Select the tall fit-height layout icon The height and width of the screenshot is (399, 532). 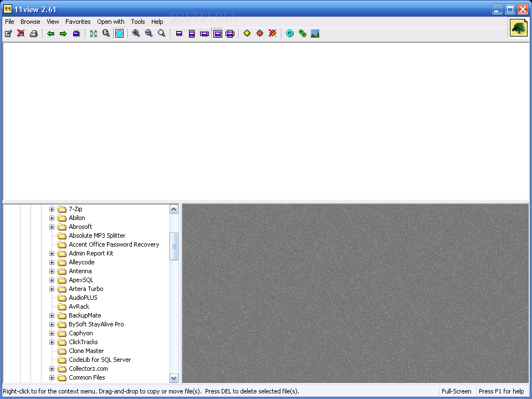coord(192,33)
